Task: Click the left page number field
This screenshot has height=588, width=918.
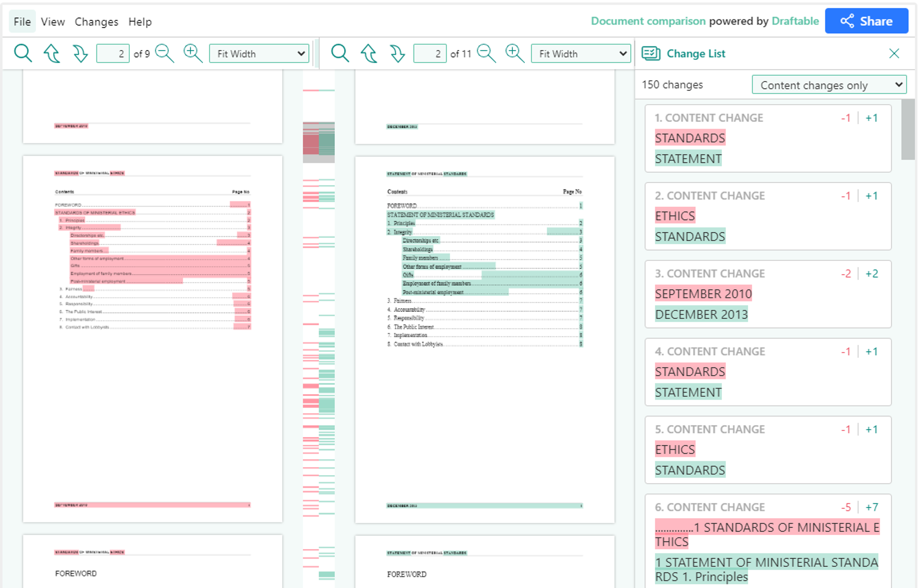Action: pos(113,54)
